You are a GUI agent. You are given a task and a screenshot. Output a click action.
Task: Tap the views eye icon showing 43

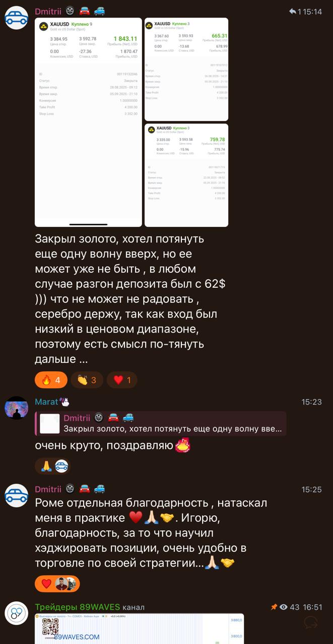[284, 607]
